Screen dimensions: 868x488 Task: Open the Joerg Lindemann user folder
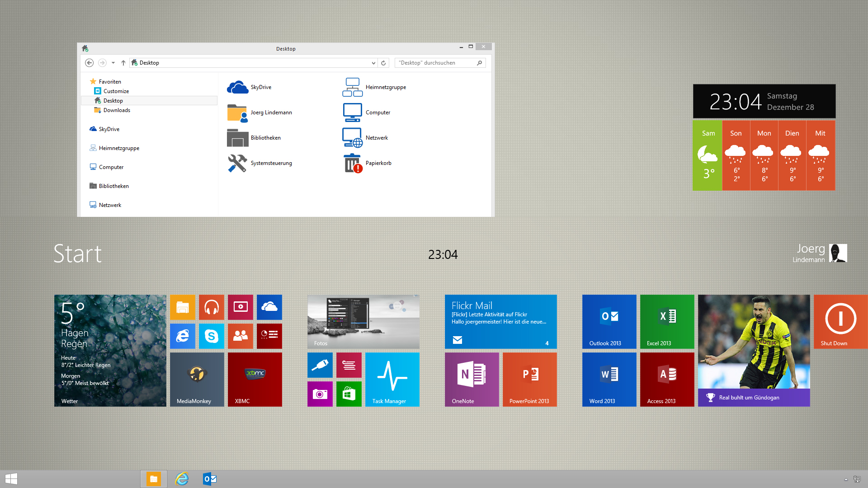[259, 113]
